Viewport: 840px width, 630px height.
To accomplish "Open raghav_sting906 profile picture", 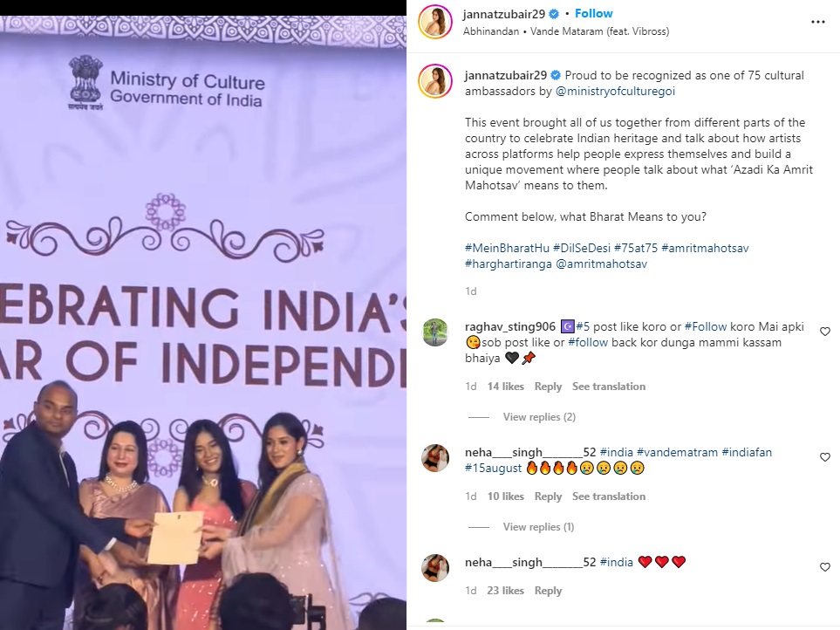I will (x=435, y=332).
